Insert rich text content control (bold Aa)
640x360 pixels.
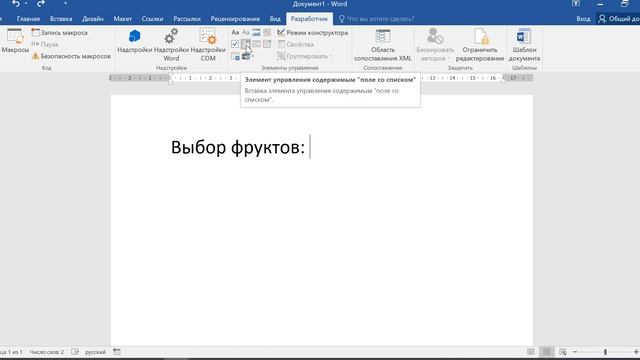(x=235, y=32)
